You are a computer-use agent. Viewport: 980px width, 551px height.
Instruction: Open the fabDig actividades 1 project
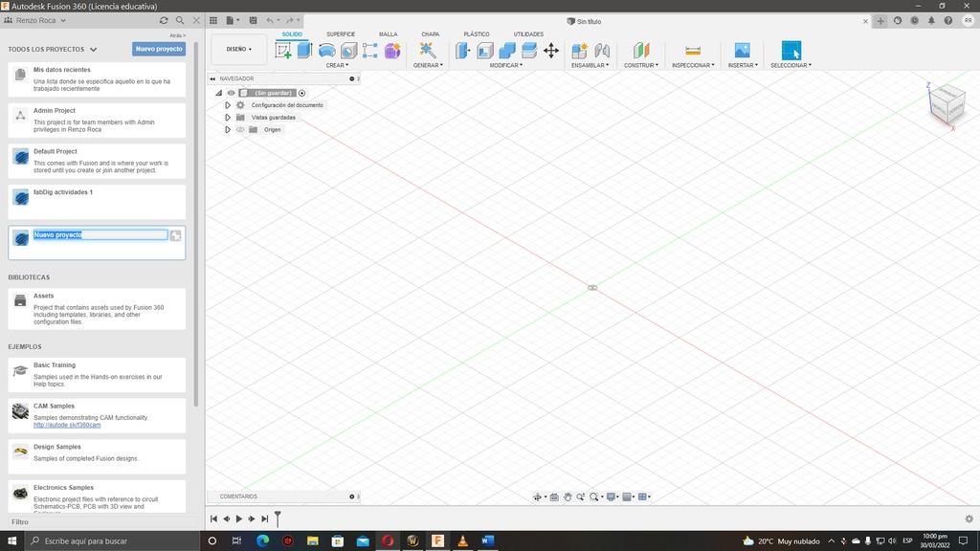[97, 201]
